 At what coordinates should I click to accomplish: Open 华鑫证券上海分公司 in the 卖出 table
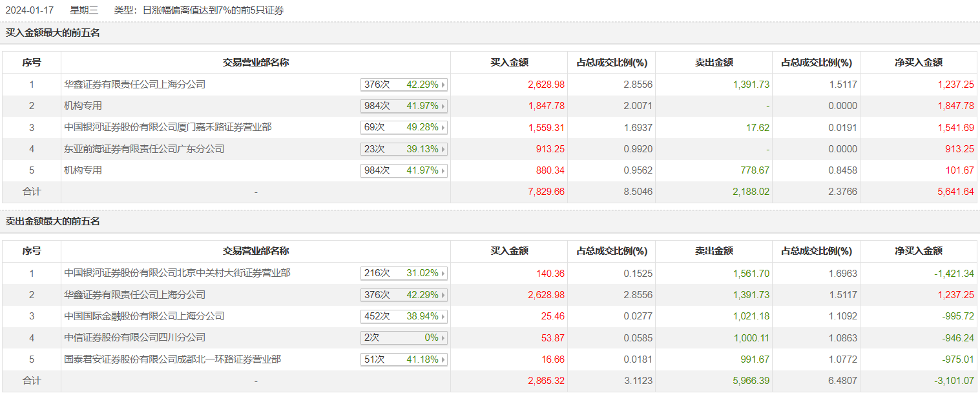pyautogui.click(x=135, y=295)
